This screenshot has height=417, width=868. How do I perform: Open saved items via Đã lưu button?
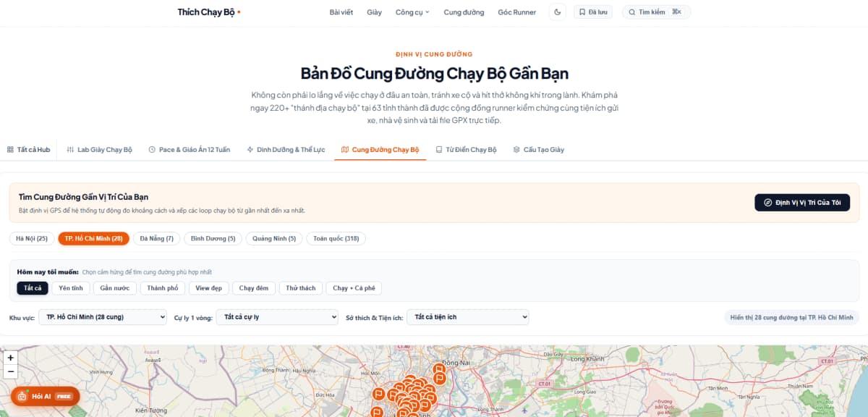593,12
